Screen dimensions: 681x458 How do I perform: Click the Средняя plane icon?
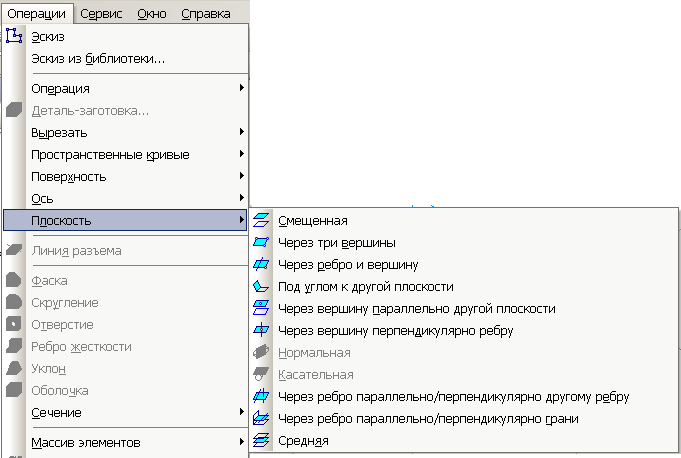261,440
